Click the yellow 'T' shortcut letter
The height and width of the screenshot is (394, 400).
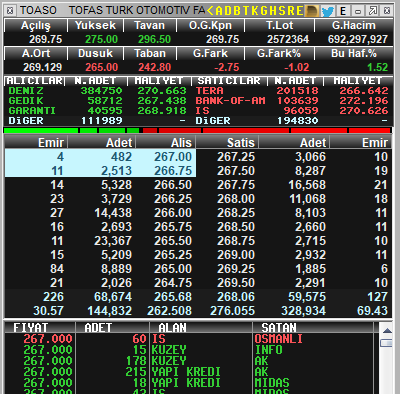[246, 11]
